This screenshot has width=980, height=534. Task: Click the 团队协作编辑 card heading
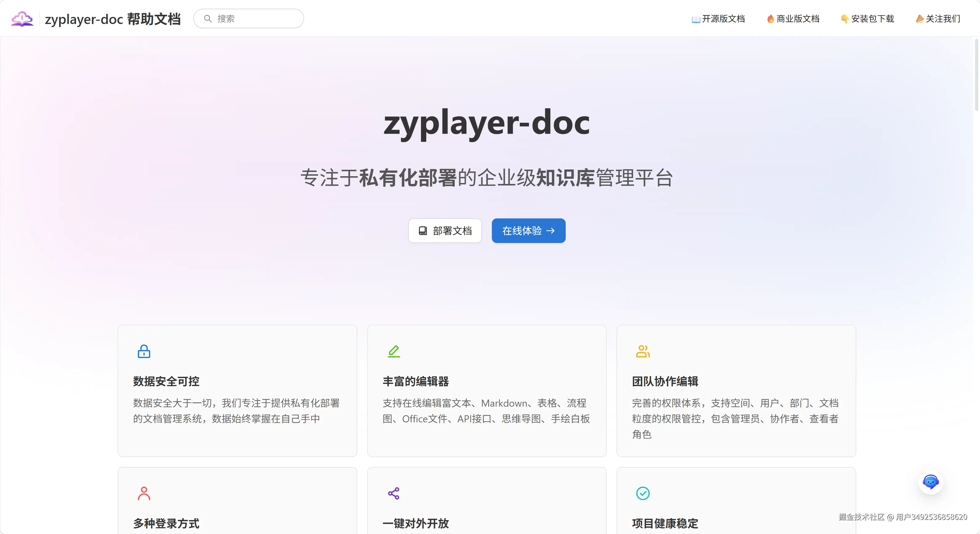[665, 381]
